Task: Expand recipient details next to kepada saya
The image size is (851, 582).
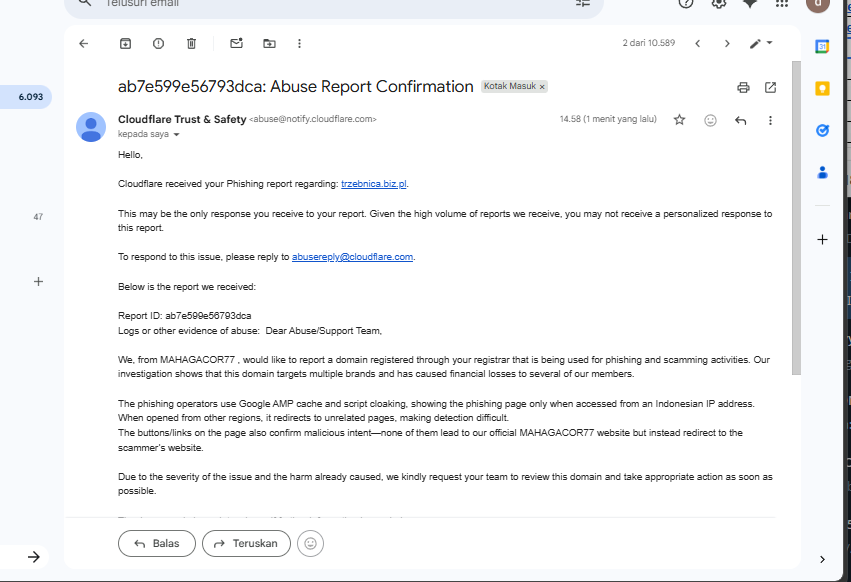Action: coord(176,134)
